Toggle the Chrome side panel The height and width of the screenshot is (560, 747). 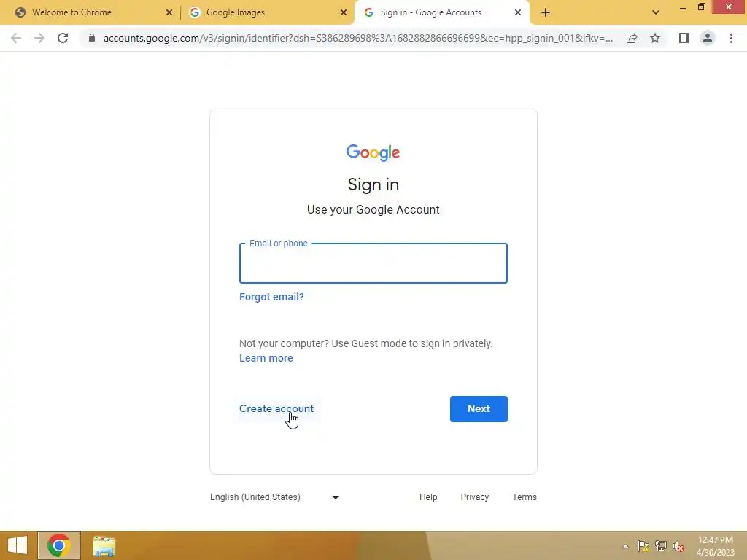(x=684, y=38)
